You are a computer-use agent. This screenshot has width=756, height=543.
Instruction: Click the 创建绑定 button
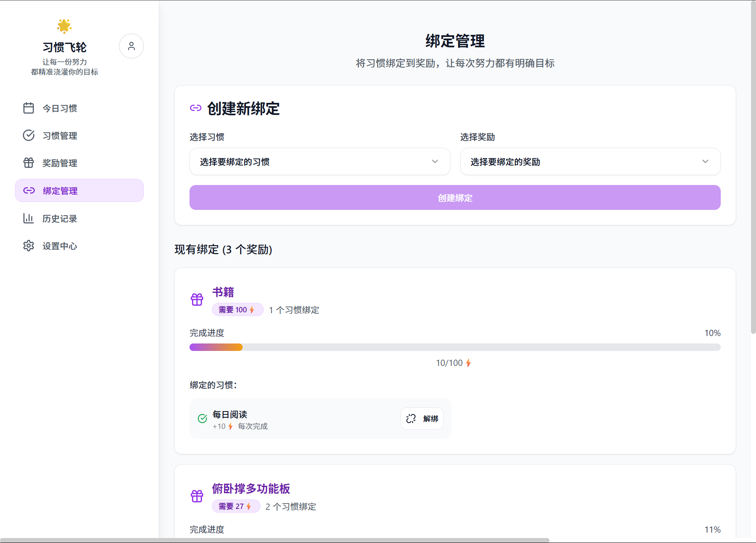tap(455, 197)
